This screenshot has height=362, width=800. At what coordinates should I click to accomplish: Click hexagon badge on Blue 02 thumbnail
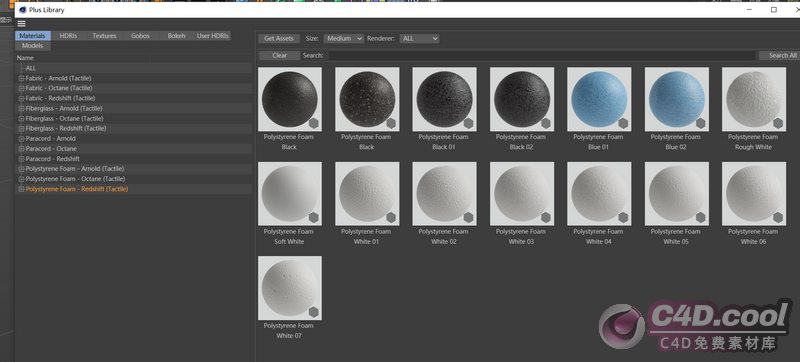pyautogui.click(x=701, y=123)
